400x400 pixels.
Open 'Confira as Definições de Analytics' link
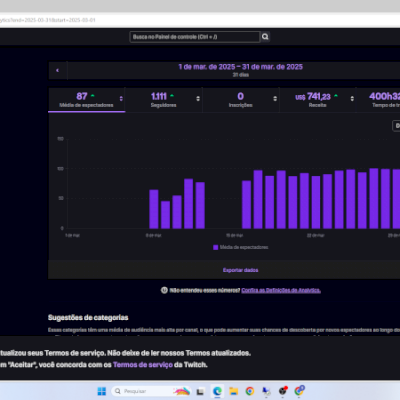[281, 290]
